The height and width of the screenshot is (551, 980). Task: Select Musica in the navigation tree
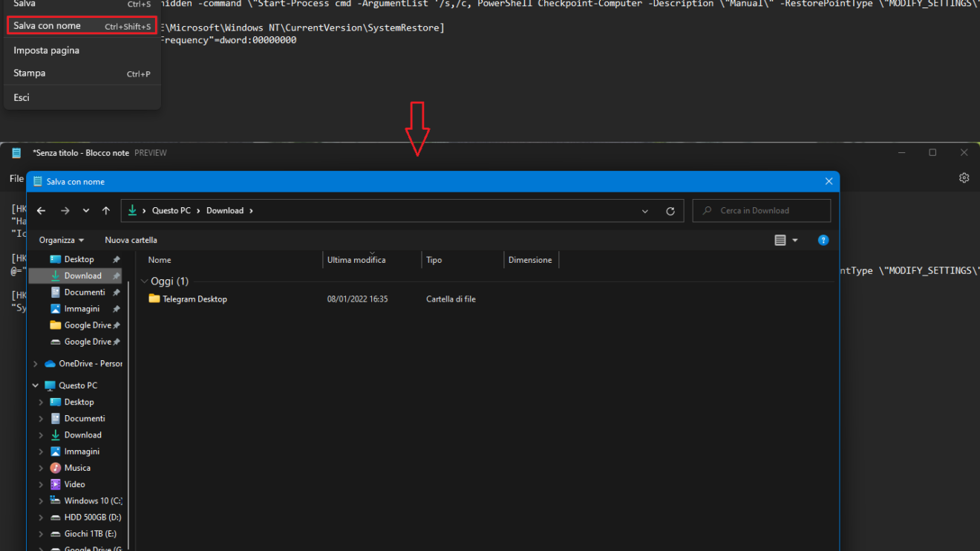tap(77, 468)
